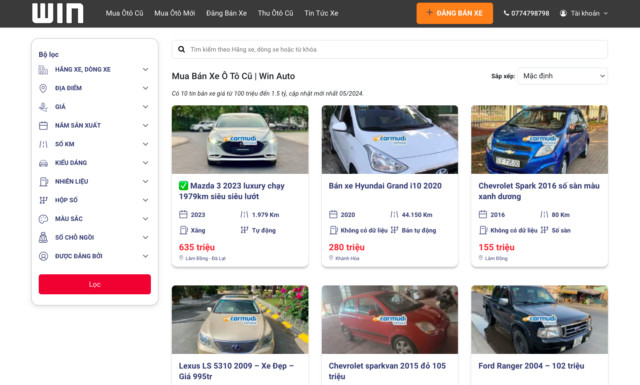Expand the Số km filter chevron

coord(145,144)
